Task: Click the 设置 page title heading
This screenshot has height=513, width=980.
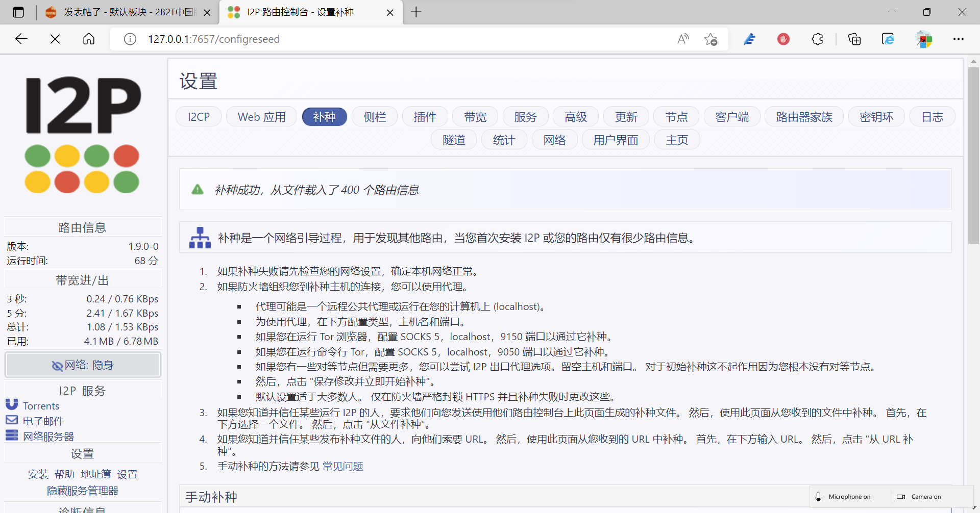Action: pos(198,81)
